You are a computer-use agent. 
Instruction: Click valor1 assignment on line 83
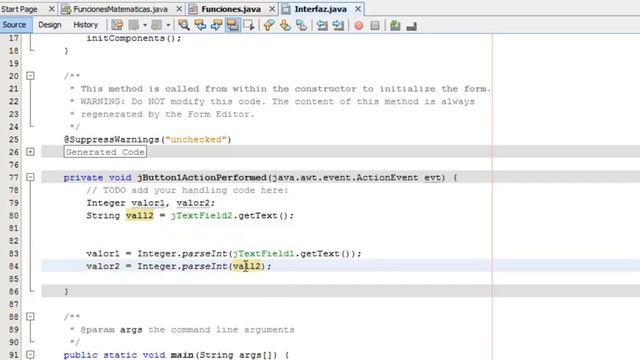pos(224,253)
